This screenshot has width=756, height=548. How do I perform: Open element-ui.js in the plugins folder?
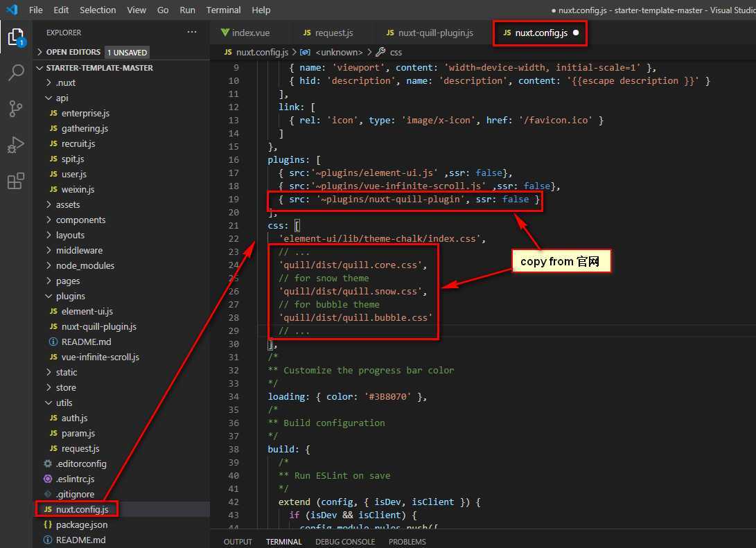click(x=87, y=311)
